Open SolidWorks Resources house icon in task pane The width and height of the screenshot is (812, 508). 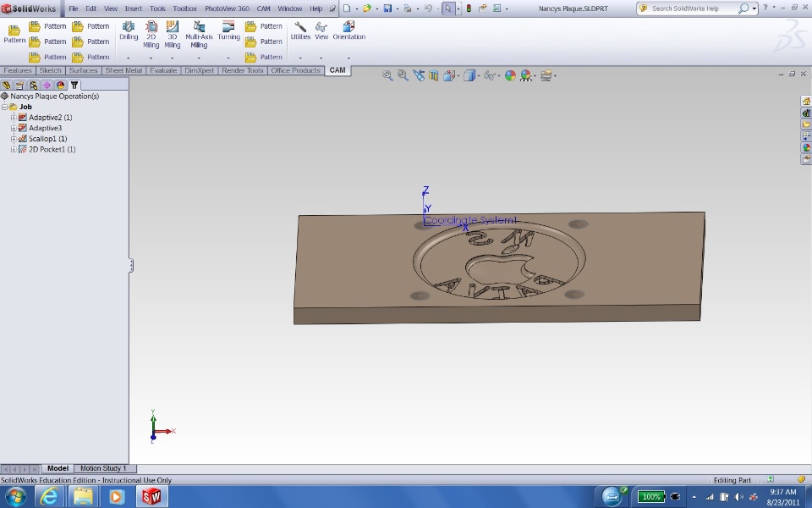point(806,101)
